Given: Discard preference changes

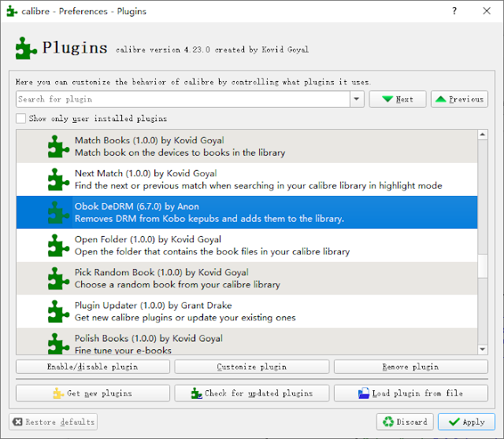Looking at the screenshot, I should pyautogui.click(x=405, y=422).
